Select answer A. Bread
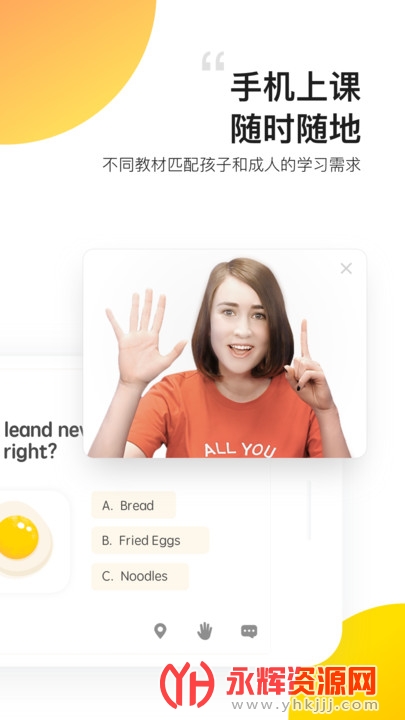Screen dimensions: 405x720 (x=134, y=505)
